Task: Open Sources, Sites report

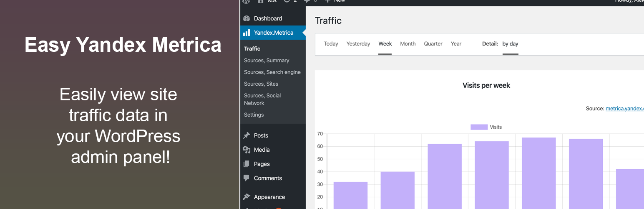Action: 261,84
